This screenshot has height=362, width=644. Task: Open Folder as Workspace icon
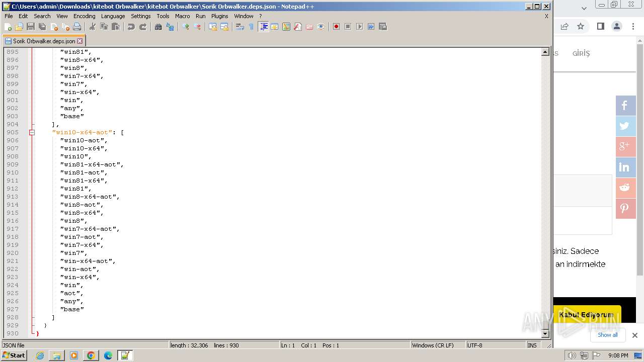(x=309, y=27)
